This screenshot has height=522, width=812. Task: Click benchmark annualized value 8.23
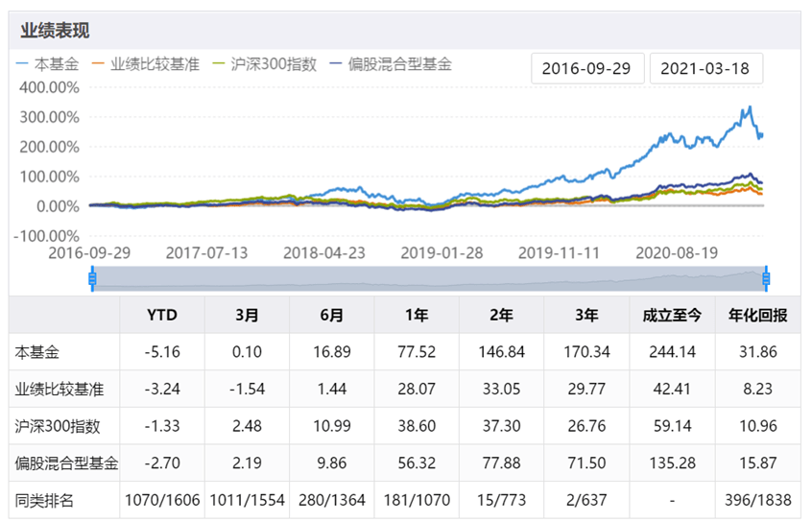(758, 389)
